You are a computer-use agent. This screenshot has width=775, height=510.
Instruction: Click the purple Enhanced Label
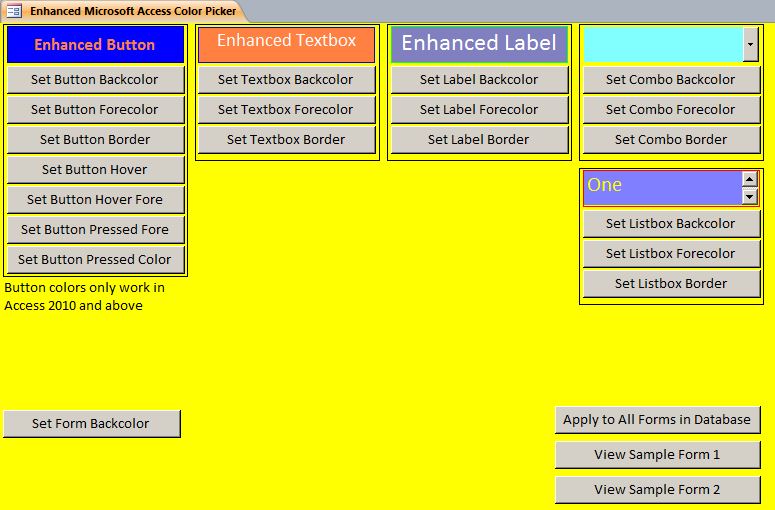point(479,44)
